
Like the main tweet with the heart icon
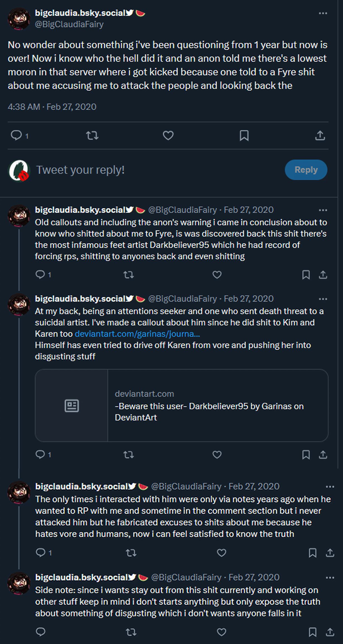tap(168, 136)
